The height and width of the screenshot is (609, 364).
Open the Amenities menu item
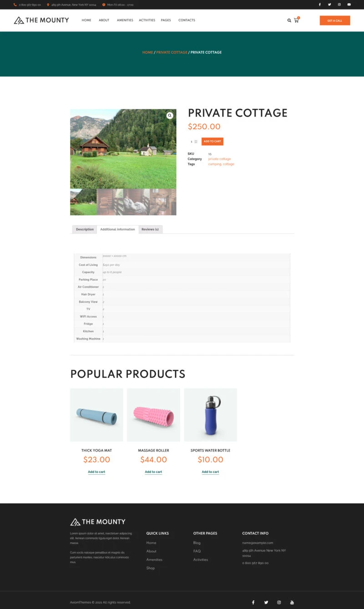click(125, 20)
